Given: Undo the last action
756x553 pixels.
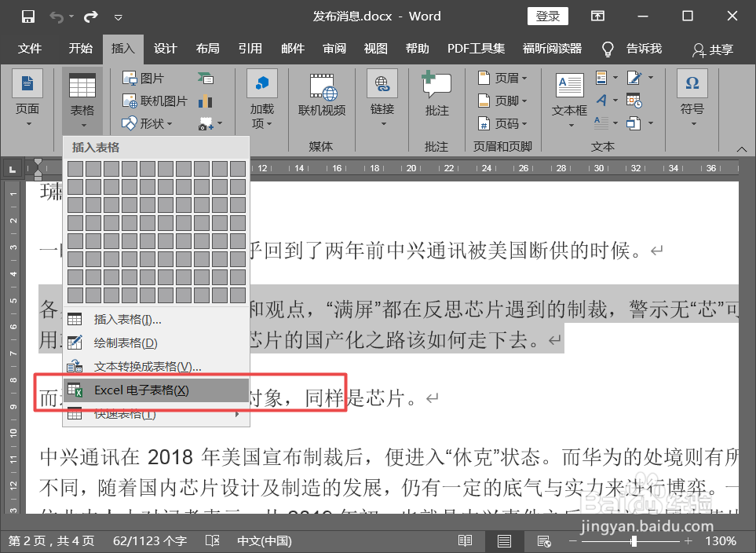Looking at the screenshot, I should [x=57, y=17].
